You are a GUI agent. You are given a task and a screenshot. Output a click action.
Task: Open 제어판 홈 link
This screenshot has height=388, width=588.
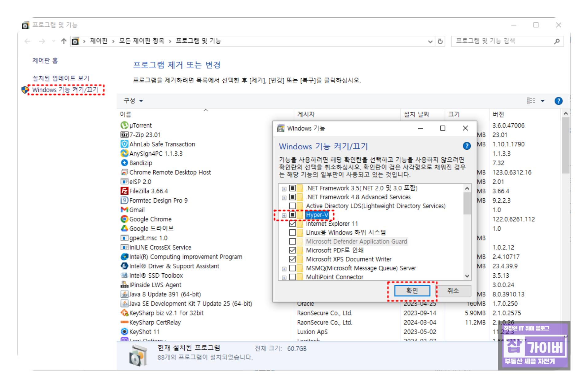coord(45,61)
